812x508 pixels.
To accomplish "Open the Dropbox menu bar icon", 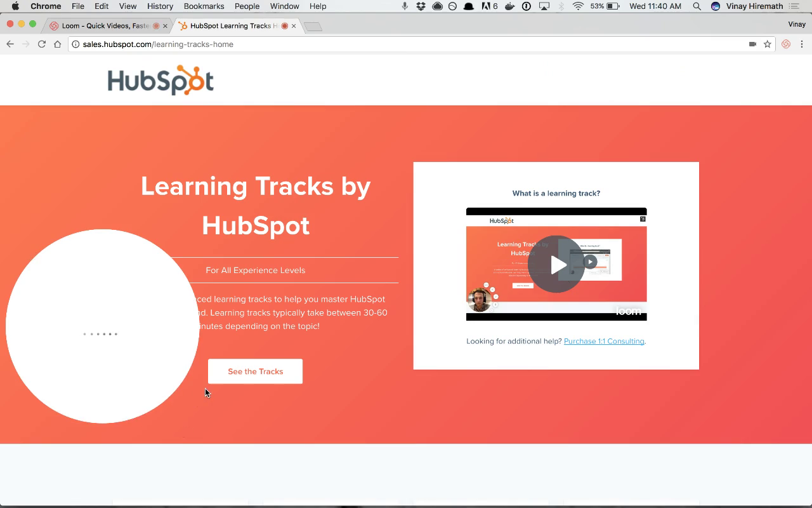I will coord(421,6).
